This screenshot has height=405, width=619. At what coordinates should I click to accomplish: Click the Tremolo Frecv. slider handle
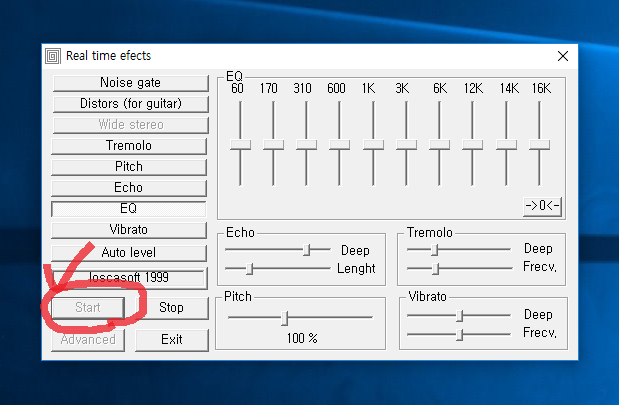tap(435, 269)
